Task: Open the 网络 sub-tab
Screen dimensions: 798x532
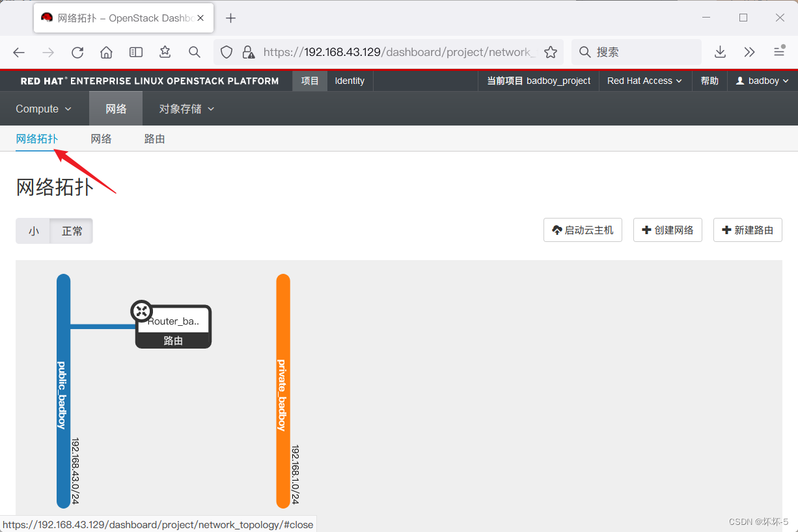Action: (101, 139)
